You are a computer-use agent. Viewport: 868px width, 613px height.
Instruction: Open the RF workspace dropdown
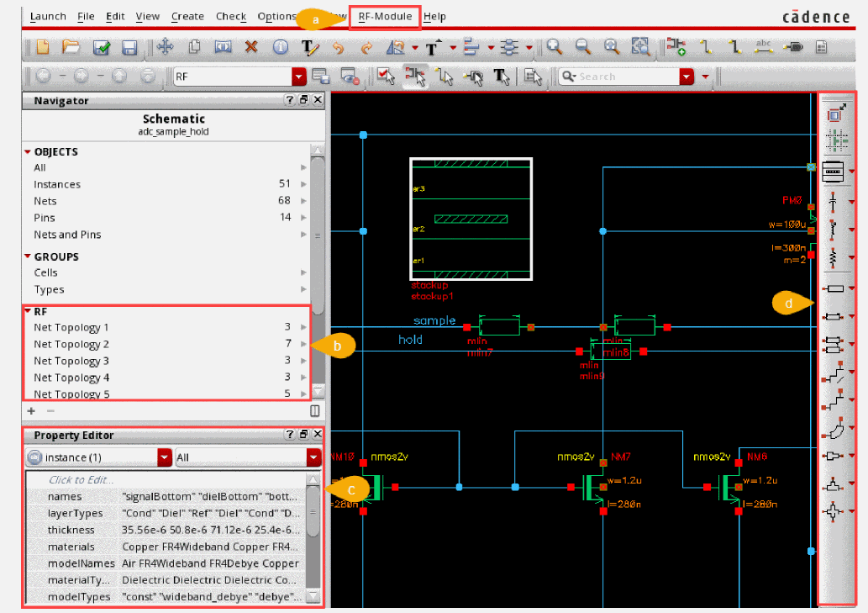point(299,77)
